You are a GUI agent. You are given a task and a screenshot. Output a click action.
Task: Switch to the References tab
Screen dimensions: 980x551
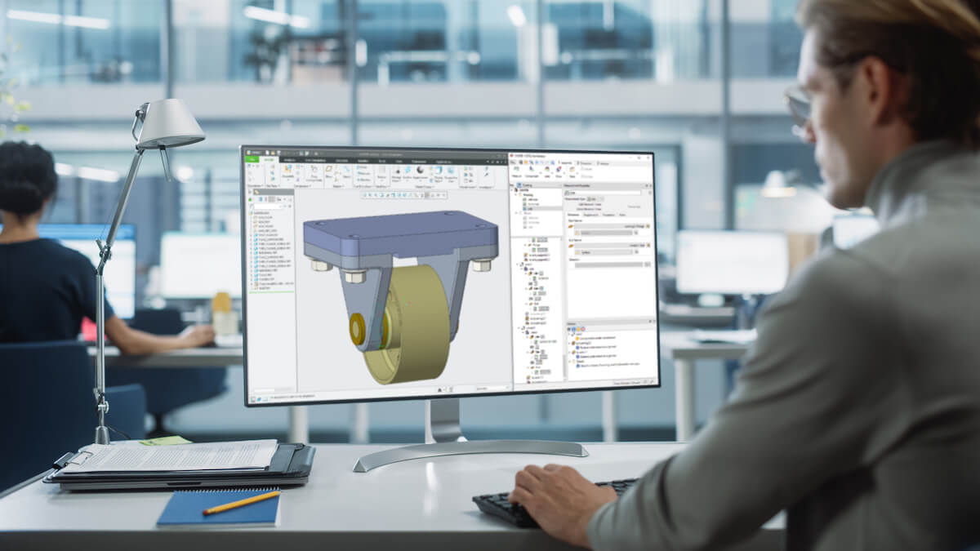pos(573,215)
